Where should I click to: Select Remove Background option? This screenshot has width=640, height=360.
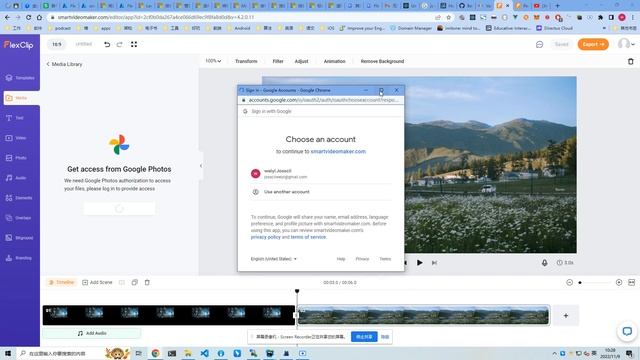tap(382, 61)
